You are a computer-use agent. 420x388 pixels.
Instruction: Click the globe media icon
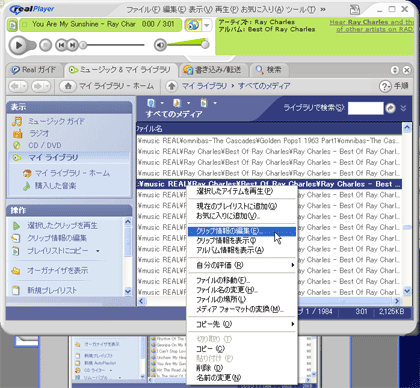pyautogui.click(x=193, y=25)
